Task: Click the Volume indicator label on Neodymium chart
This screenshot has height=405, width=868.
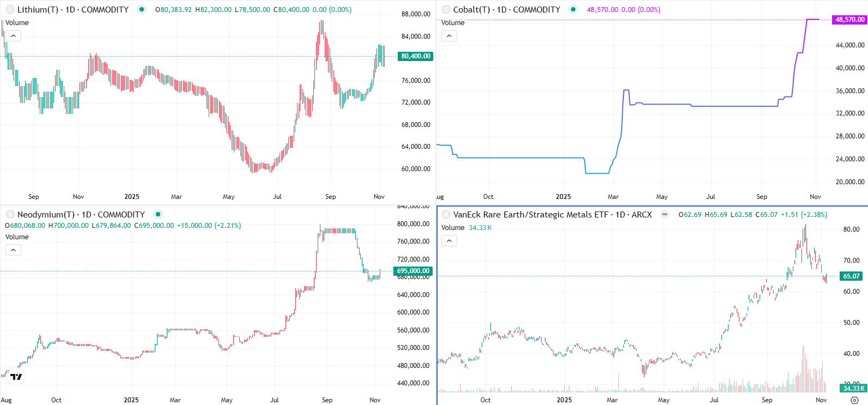Action: click(x=17, y=237)
